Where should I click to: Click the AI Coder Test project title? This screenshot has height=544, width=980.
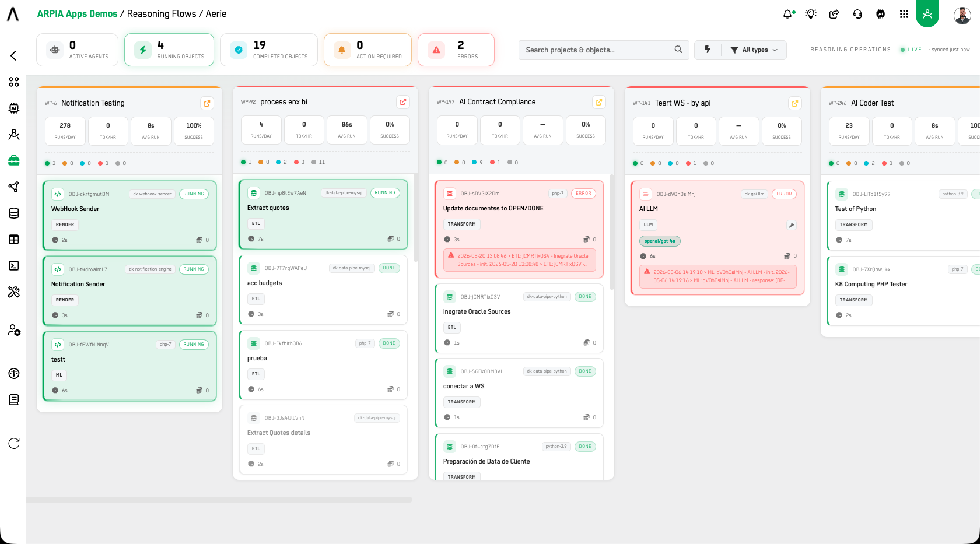tap(872, 103)
